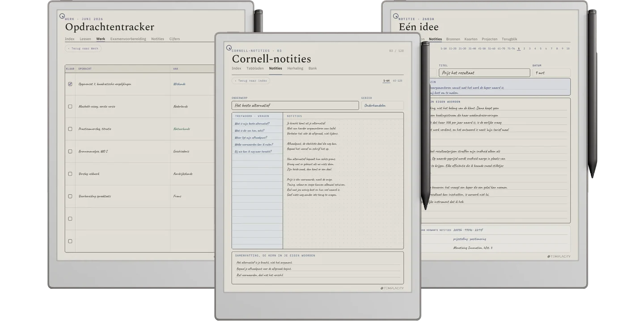Open the Projecten tab

click(490, 39)
